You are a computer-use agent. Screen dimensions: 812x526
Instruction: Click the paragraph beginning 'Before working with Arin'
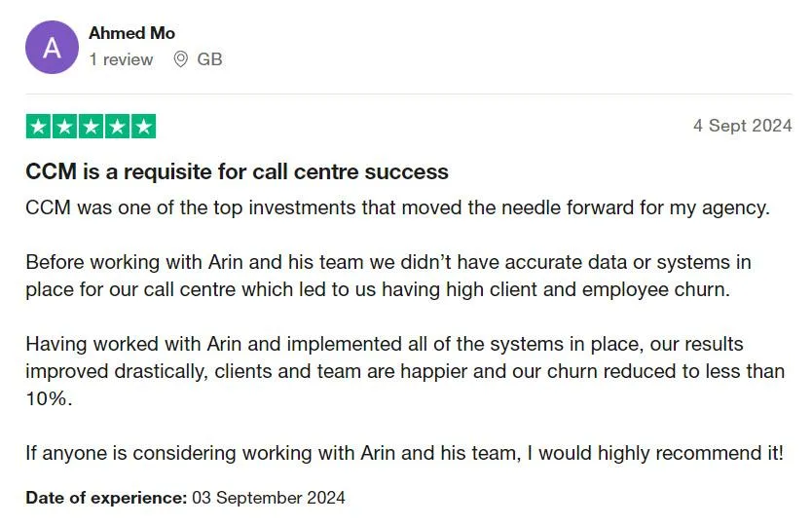click(388, 276)
